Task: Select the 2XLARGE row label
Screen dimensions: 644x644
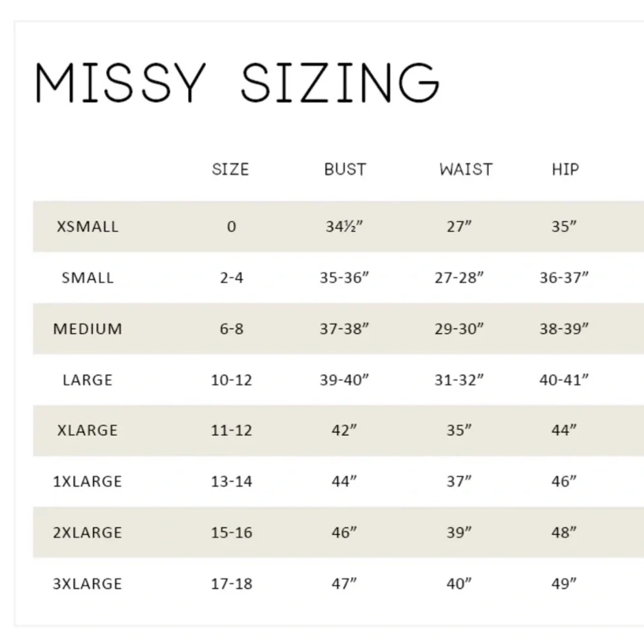Action: [x=88, y=533]
